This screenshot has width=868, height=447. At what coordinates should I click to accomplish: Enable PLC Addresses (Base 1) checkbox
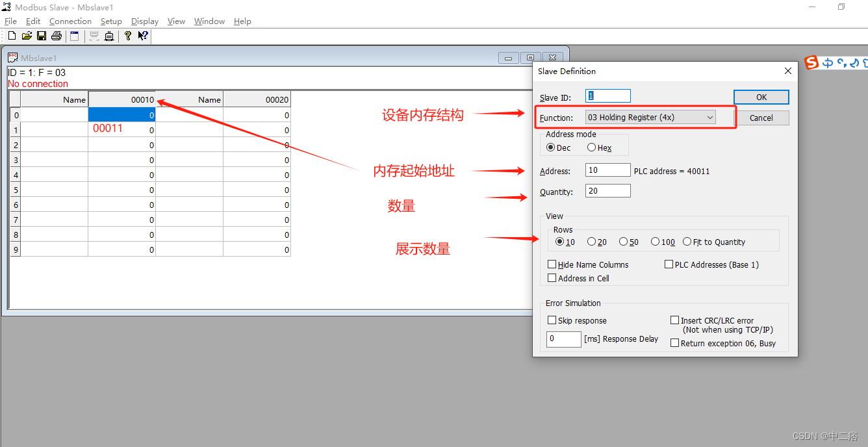711,264
